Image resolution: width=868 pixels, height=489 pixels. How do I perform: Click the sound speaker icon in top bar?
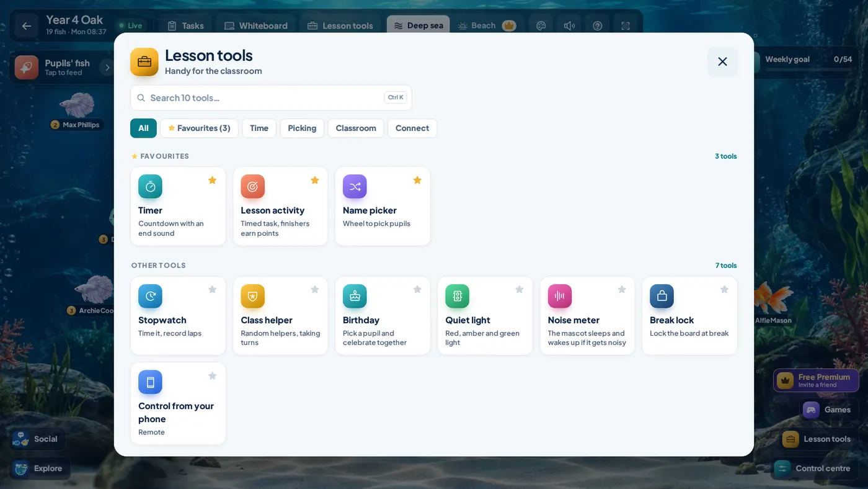click(x=569, y=25)
